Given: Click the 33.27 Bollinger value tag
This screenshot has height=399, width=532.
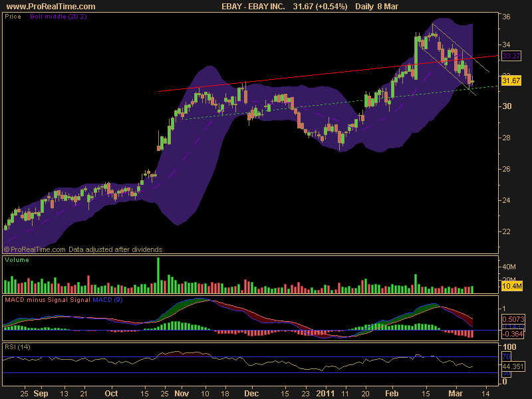Looking at the screenshot, I should (511, 56).
